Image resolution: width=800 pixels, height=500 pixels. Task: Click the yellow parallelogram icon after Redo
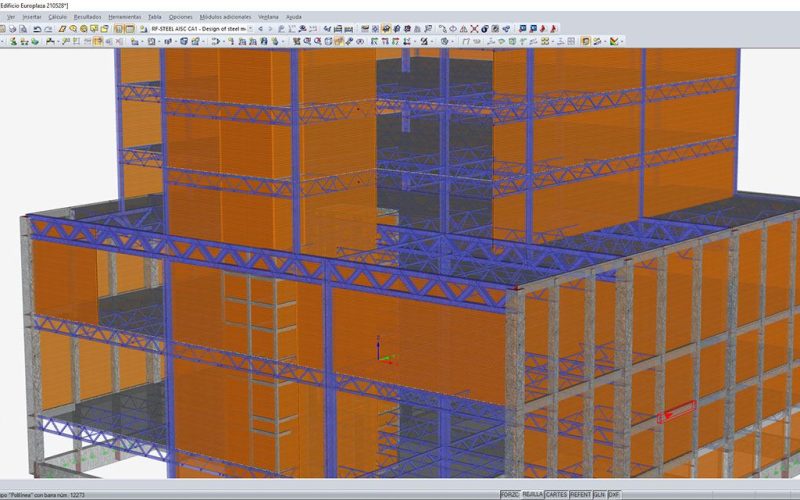click(62, 29)
